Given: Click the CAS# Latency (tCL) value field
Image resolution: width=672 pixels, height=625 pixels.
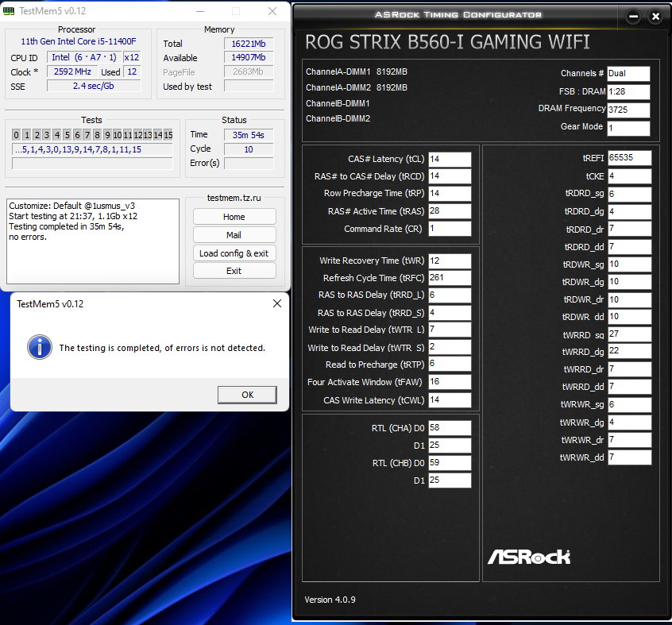Looking at the screenshot, I should (450, 159).
